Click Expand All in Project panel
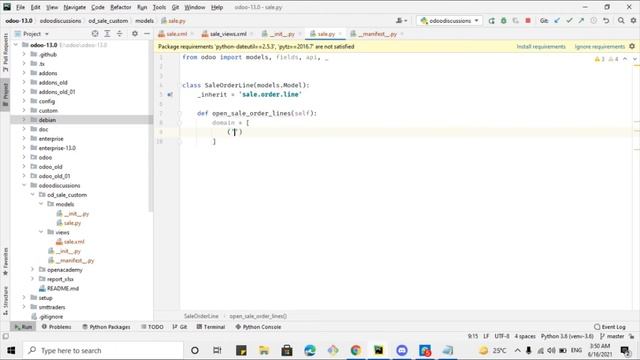640x360 pixels. 107,34
